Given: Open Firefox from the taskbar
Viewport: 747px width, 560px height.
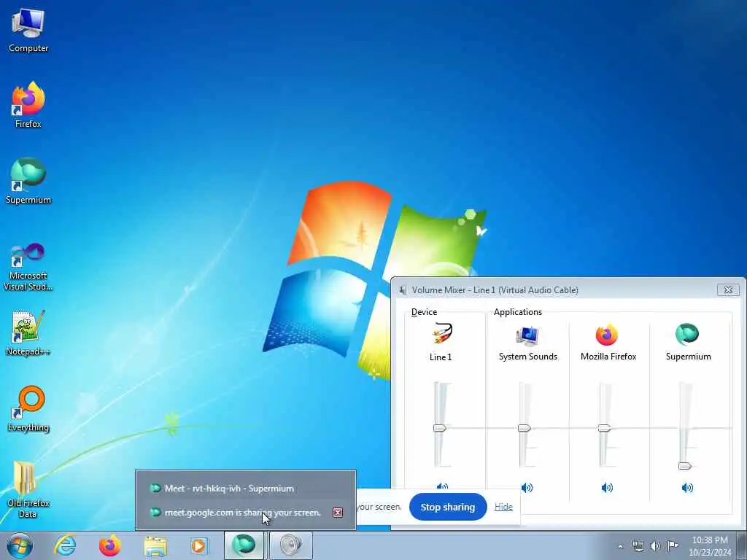Looking at the screenshot, I should point(109,545).
